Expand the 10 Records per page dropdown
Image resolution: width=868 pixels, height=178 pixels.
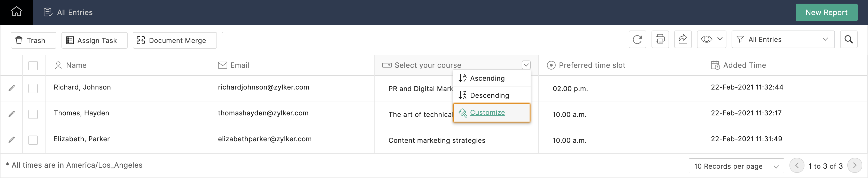pyautogui.click(x=736, y=166)
